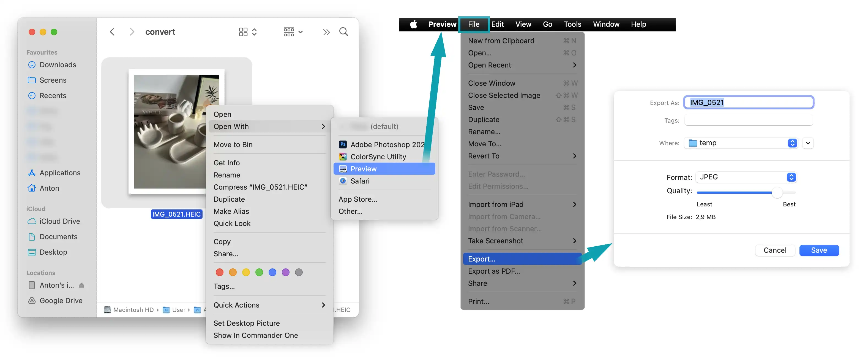Click the Preview app icon in Open With

click(342, 169)
